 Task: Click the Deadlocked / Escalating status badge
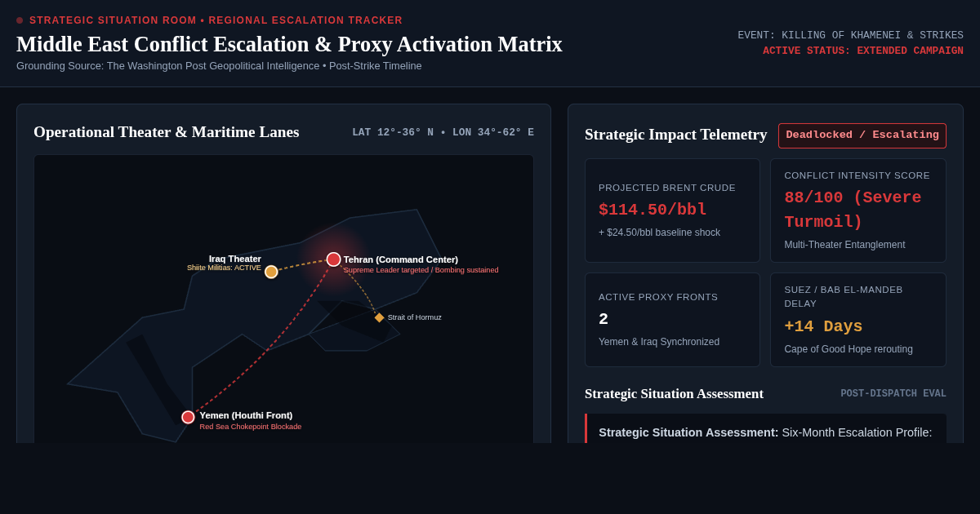862,135
